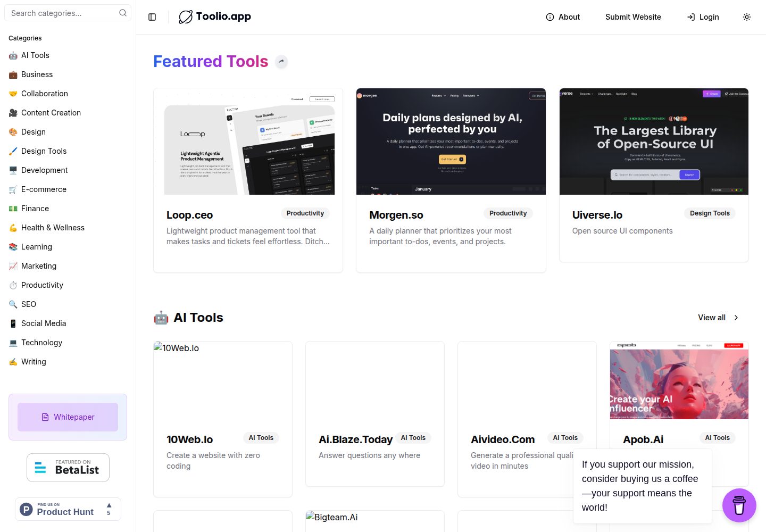766x532 pixels.
Task: Click the Find us on Product Hunt badge
Action: tap(68, 509)
